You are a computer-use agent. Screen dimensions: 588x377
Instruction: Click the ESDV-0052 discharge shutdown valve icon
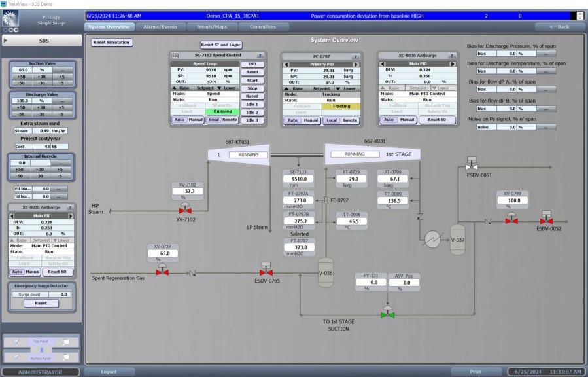click(546, 218)
